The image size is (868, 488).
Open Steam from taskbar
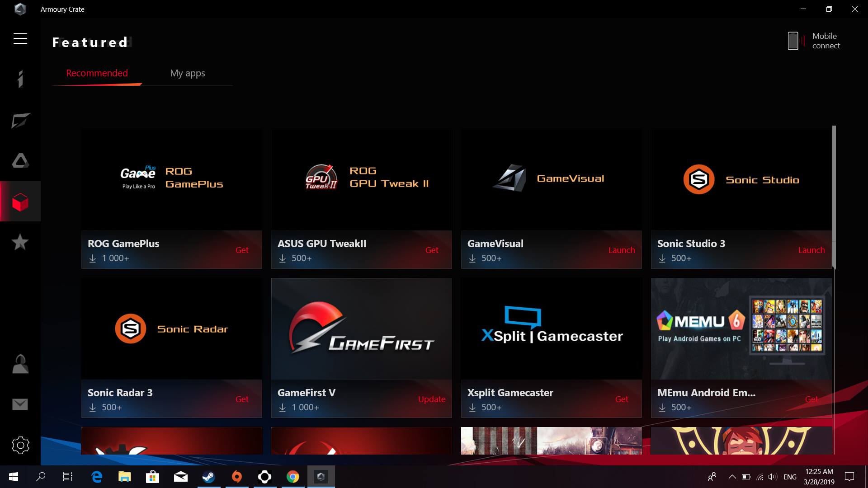[209, 477]
